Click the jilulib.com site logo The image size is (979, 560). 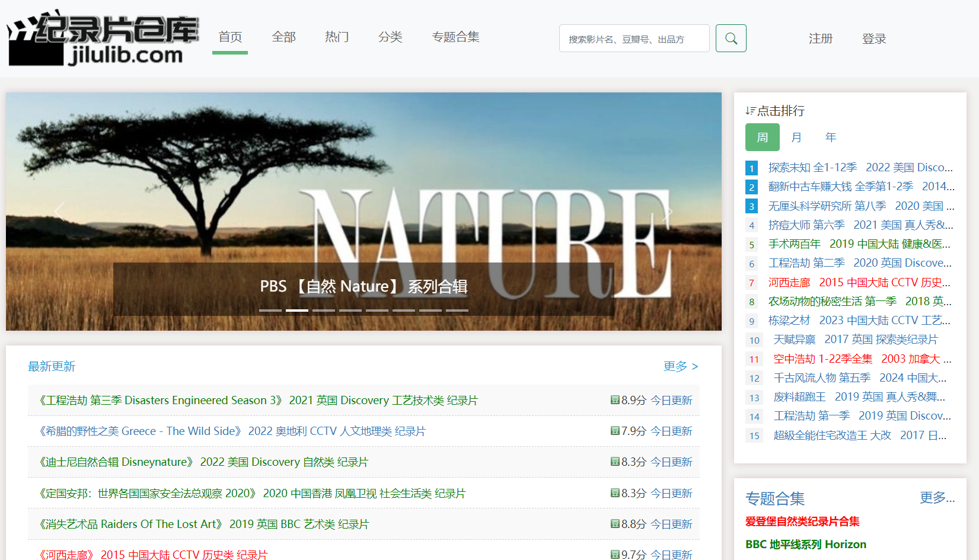click(x=102, y=38)
